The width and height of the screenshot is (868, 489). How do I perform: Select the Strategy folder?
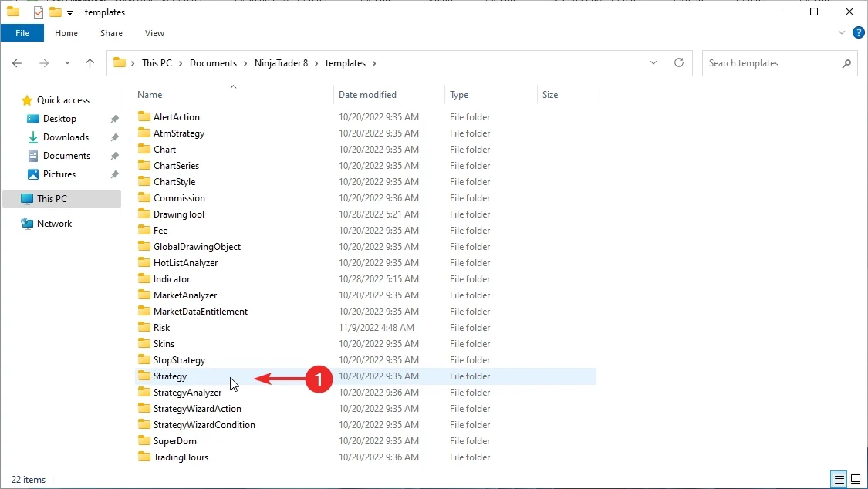[170, 376]
